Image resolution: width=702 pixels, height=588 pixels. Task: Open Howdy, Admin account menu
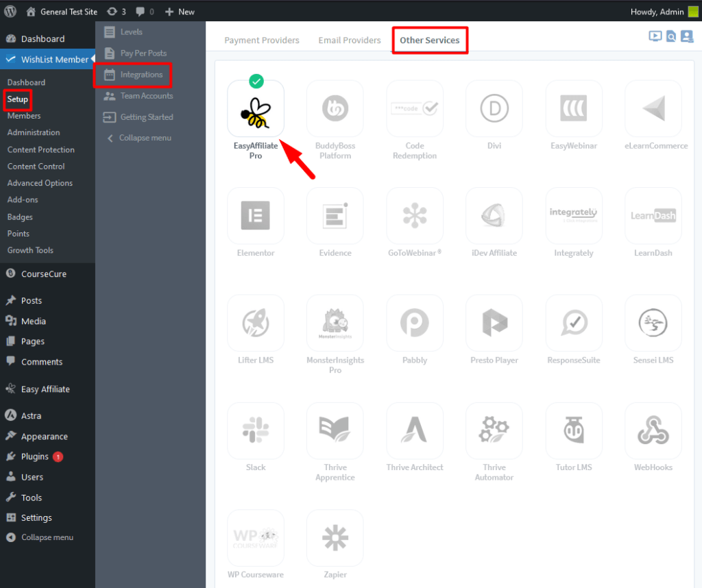(664, 12)
